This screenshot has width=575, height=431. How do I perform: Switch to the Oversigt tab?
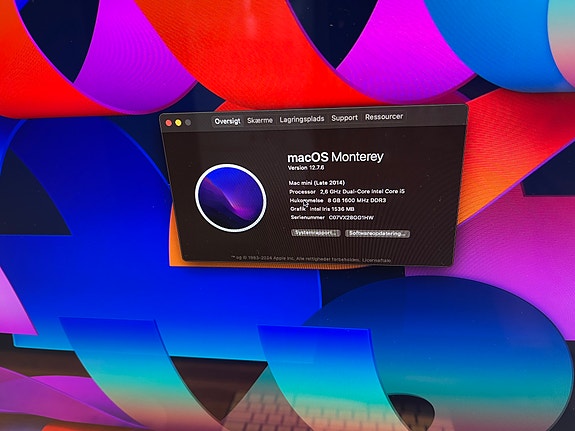tap(228, 121)
